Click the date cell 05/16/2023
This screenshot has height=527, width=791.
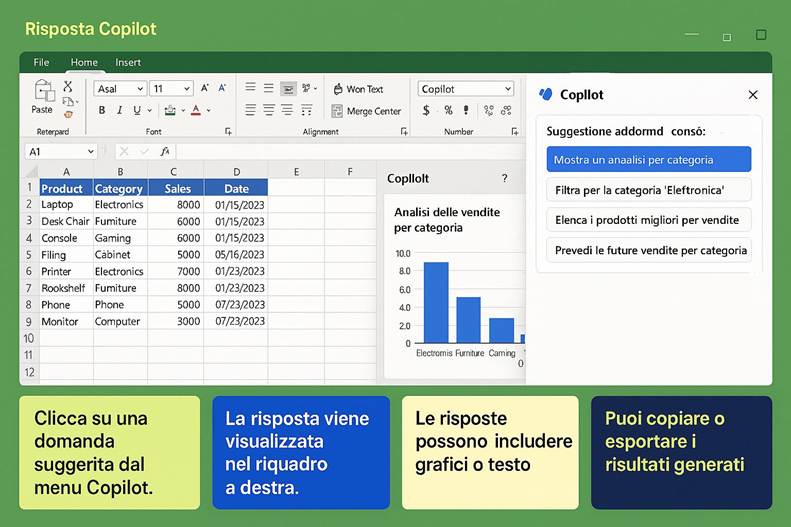click(236, 255)
